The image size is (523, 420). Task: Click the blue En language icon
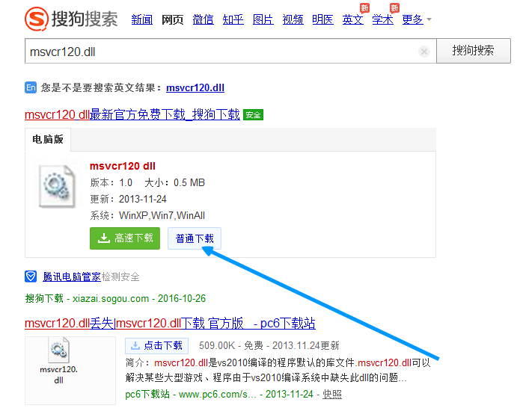[x=31, y=87]
